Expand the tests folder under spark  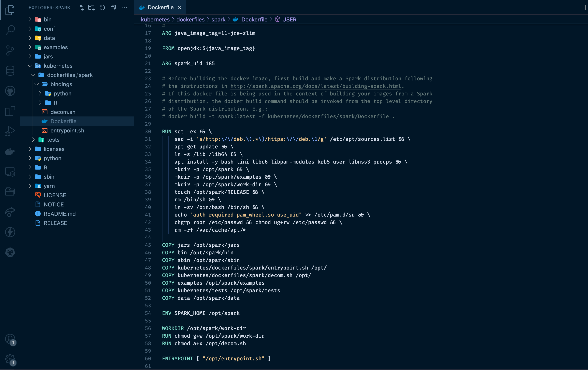(x=33, y=140)
